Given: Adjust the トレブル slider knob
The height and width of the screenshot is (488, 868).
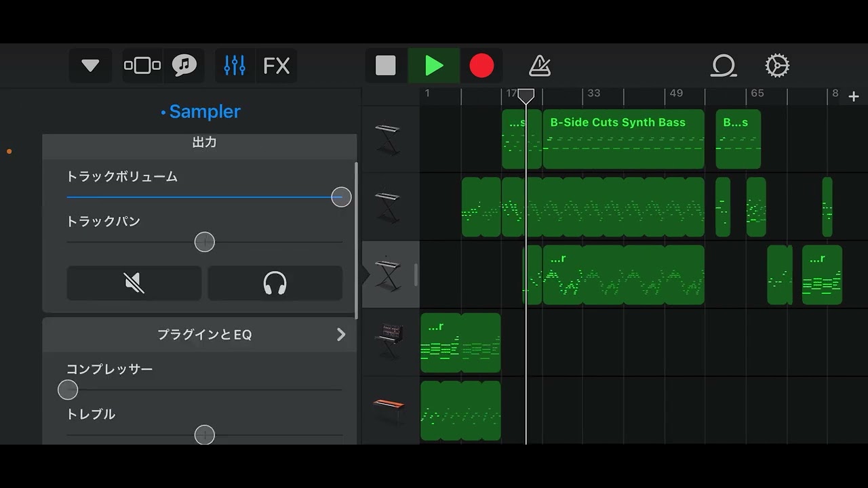Looking at the screenshot, I should (x=205, y=434).
